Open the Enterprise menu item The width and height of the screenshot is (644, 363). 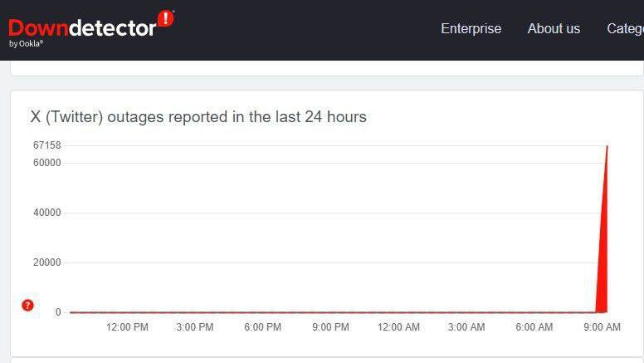[471, 28]
